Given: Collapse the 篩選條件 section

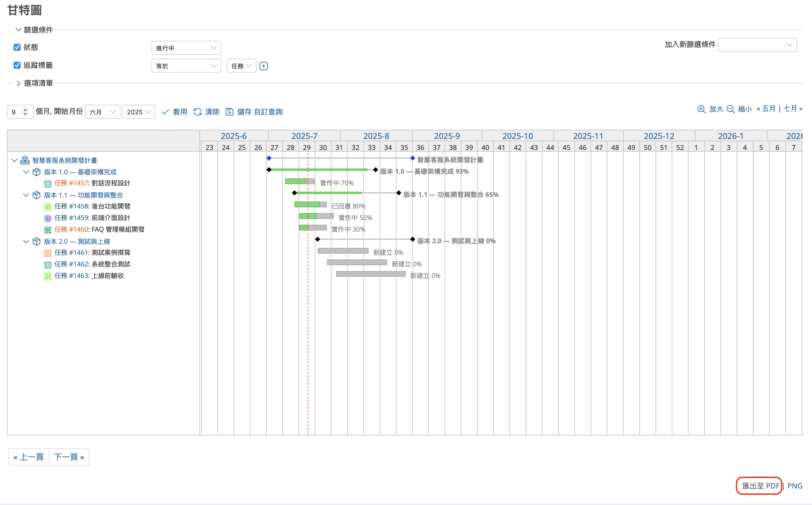Looking at the screenshot, I should click(18, 30).
